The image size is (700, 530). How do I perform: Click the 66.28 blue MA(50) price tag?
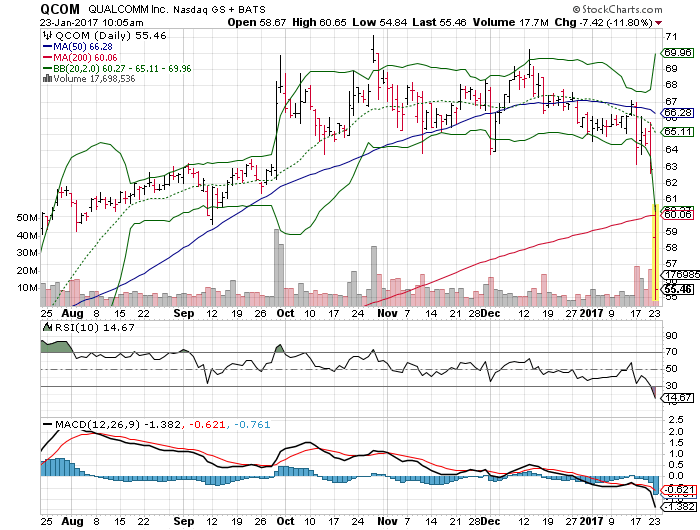(x=678, y=113)
